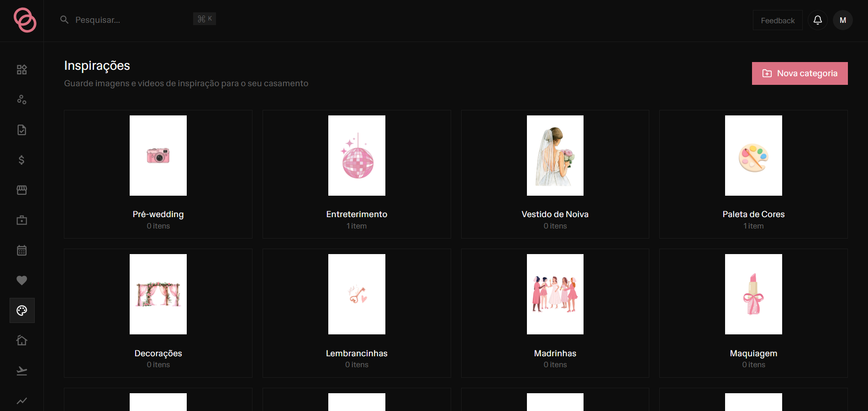The image size is (868, 411).
Task: Click the Nova categoria button
Action: (x=800, y=73)
